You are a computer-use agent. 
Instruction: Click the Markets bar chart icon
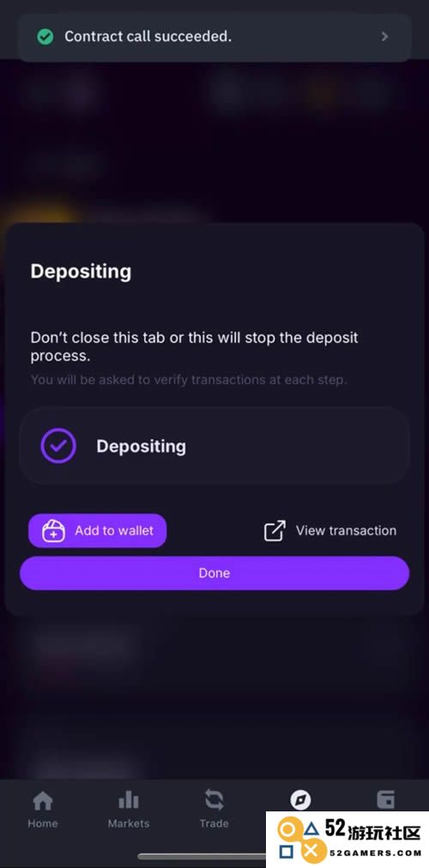[x=129, y=800]
